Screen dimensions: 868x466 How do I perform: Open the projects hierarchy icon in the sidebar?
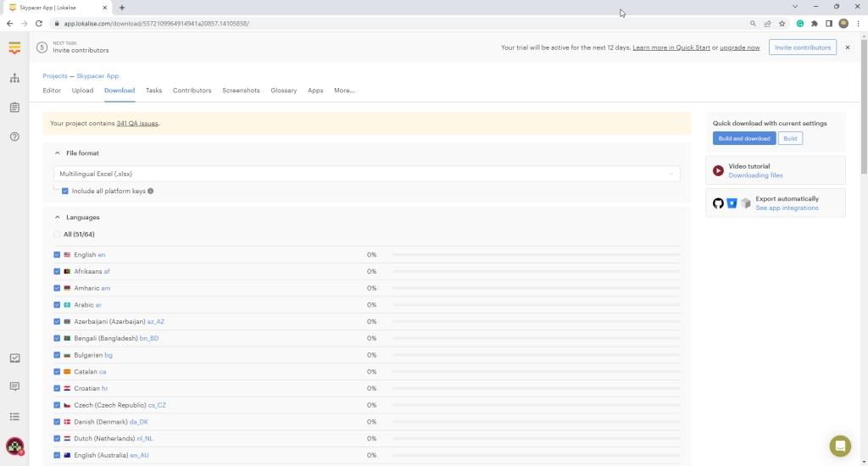tap(14, 78)
